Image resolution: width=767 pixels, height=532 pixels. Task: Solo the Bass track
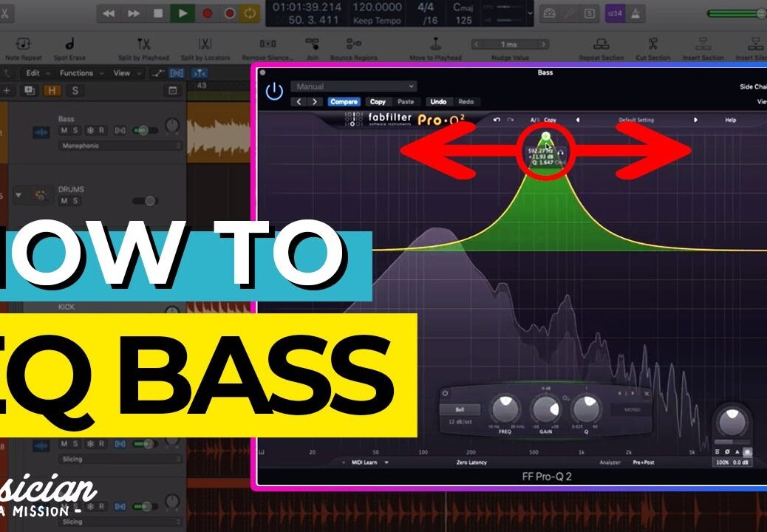[75, 131]
